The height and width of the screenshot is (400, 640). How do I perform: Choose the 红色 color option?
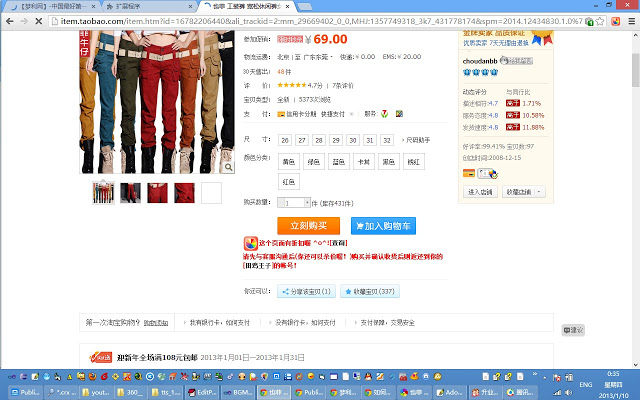tap(289, 182)
